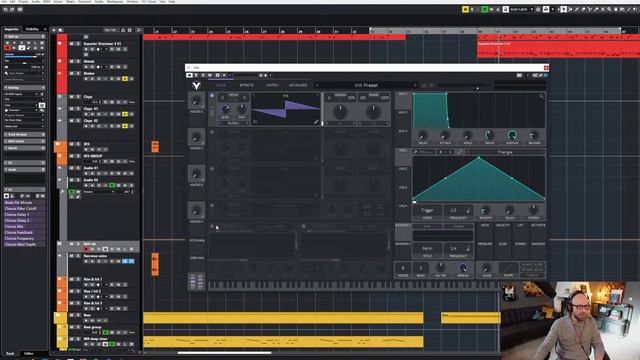Switch to the Visibility tab
This screenshot has height=360, width=640.
(32, 29)
